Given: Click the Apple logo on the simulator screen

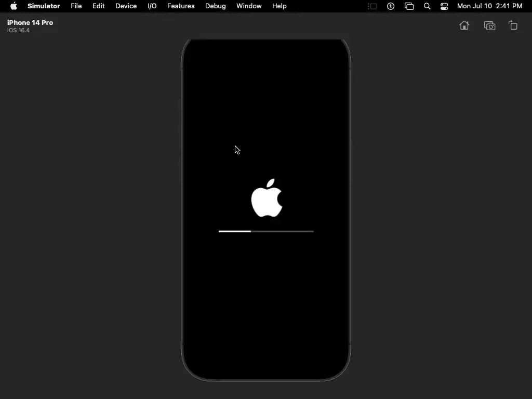Looking at the screenshot, I should 267,198.
